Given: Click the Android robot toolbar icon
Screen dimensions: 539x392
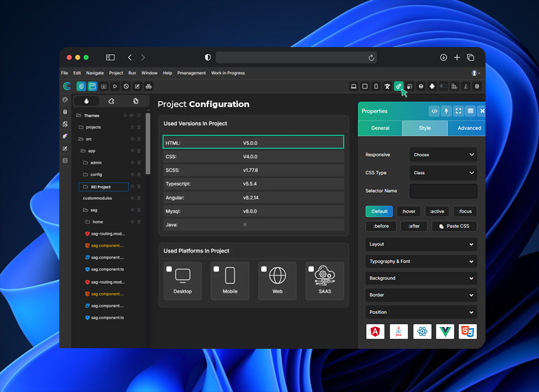Looking at the screenshot, I should [x=432, y=86].
